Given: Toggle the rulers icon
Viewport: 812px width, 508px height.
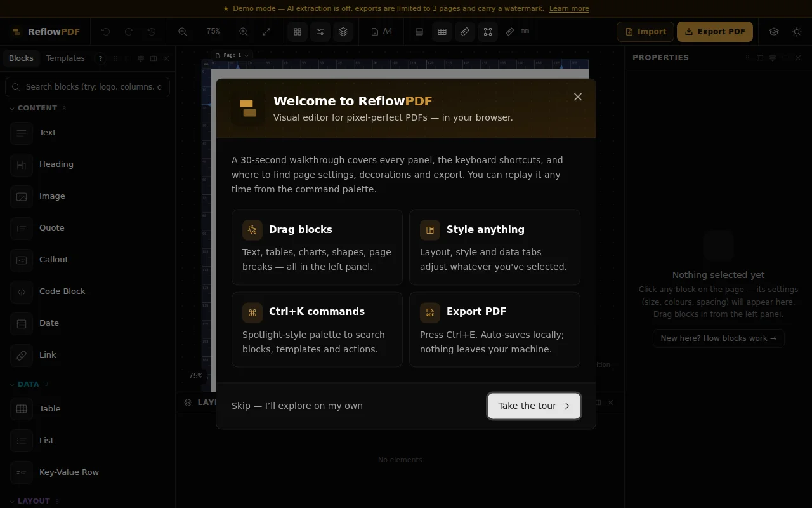Looking at the screenshot, I should (465, 32).
